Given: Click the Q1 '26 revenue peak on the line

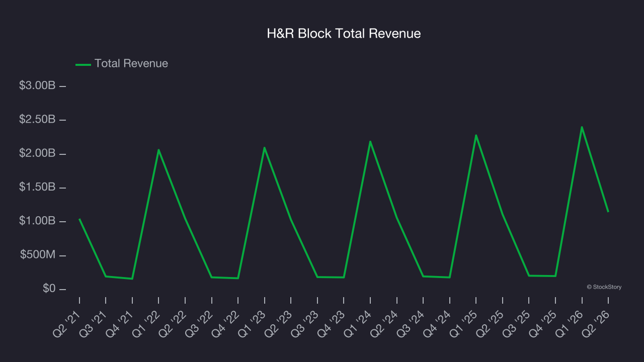Looking at the screenshot, I should pos(582,127).
